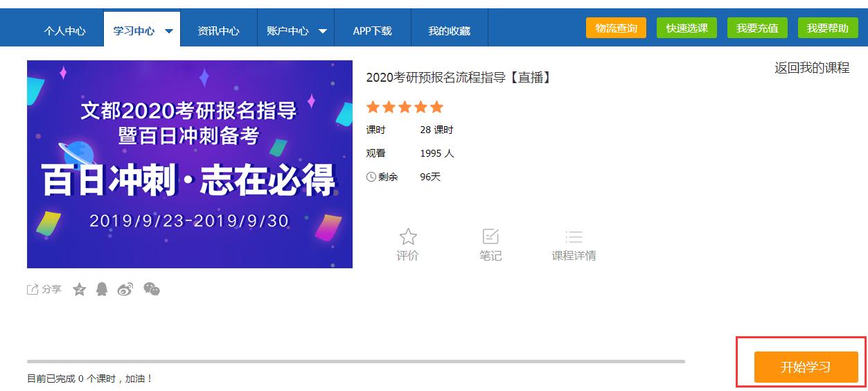868x391 pixels.
Task: Open 我的收藏 tab
Action: point(449,31)
